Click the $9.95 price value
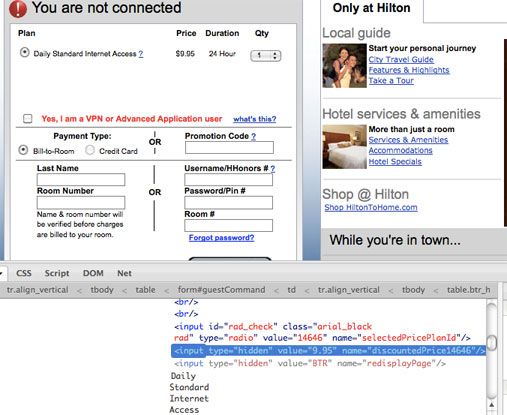This screenshot has width=507, height=415. coord(185,54)
